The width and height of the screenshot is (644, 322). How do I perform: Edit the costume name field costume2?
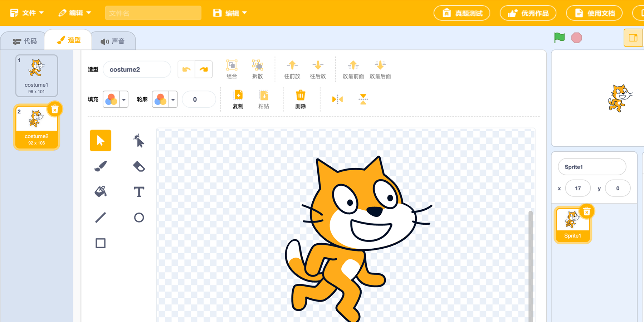click(137, 69)
